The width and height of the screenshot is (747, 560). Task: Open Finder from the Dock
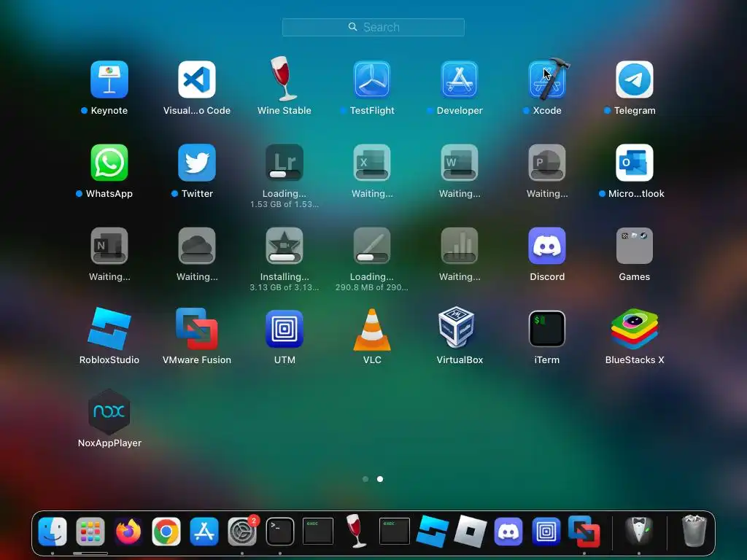(53, 531)
